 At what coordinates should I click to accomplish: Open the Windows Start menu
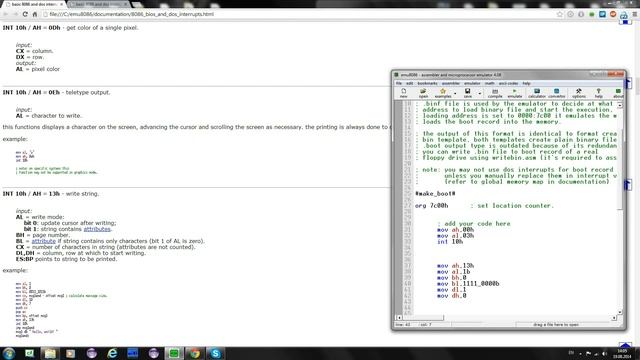(9, 353)
